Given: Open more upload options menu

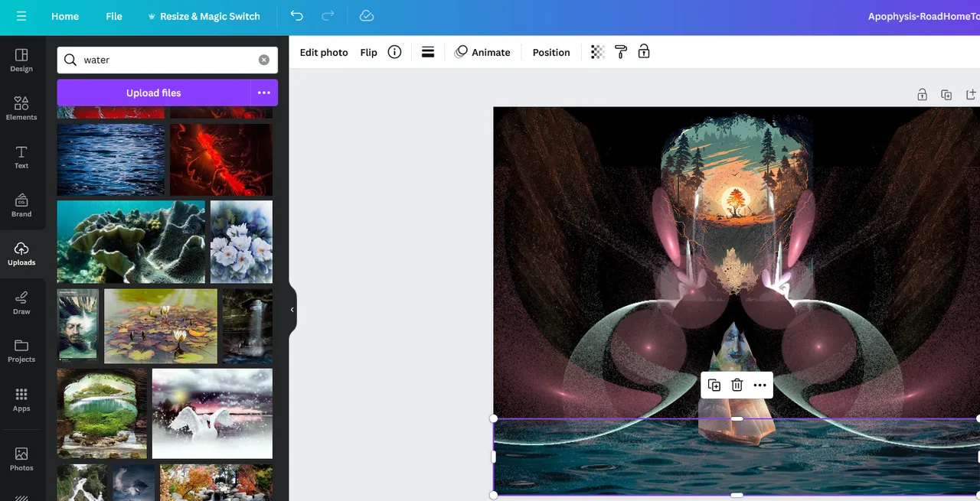Looking at the screenshot, I should (x=264, y=93).
